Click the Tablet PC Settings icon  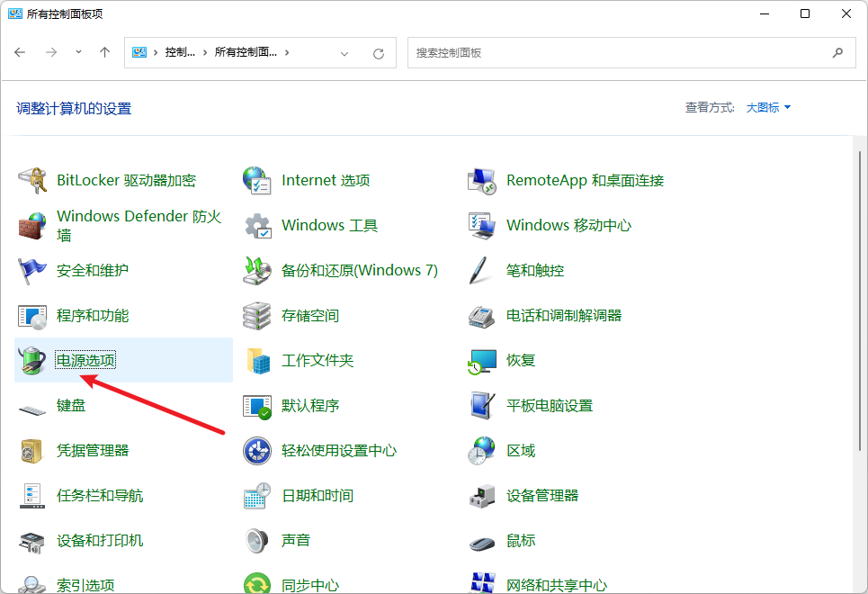click(x=481, y=406)
